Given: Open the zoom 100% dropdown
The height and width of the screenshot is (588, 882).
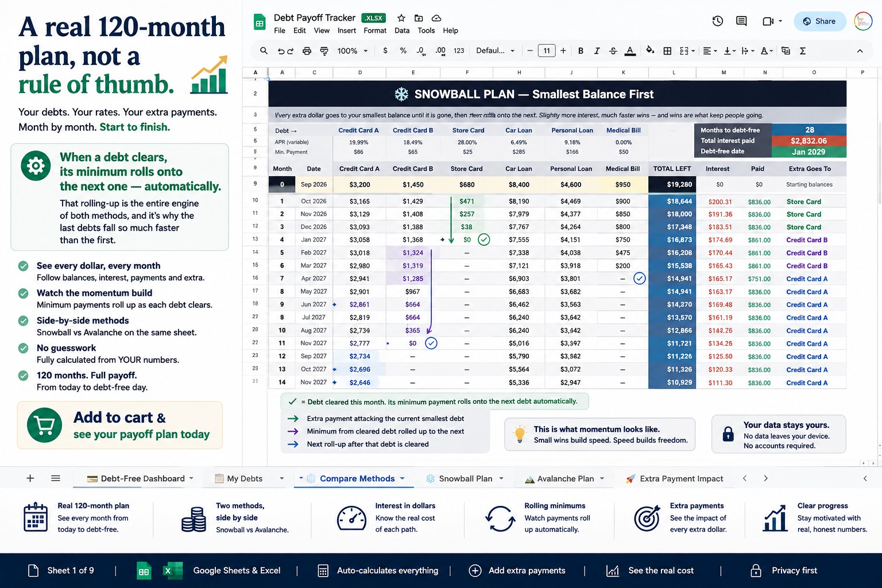Looking at the screenshot, I should [352, 51].
